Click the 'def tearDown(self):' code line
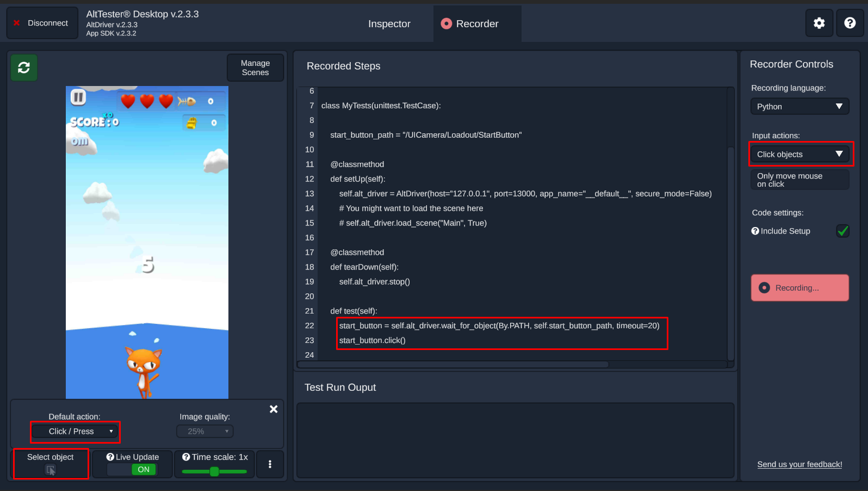Screen dimensions: 868x491 pyautogui.click(x=364, y=267)
